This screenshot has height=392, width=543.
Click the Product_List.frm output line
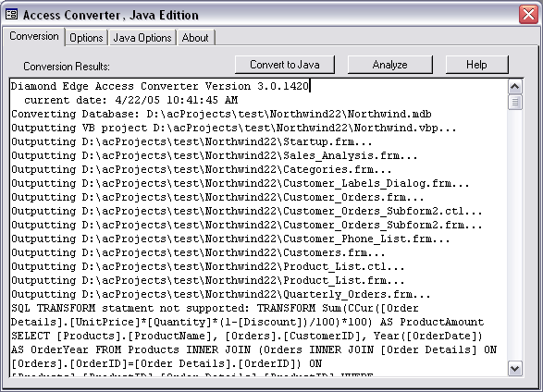208,280
